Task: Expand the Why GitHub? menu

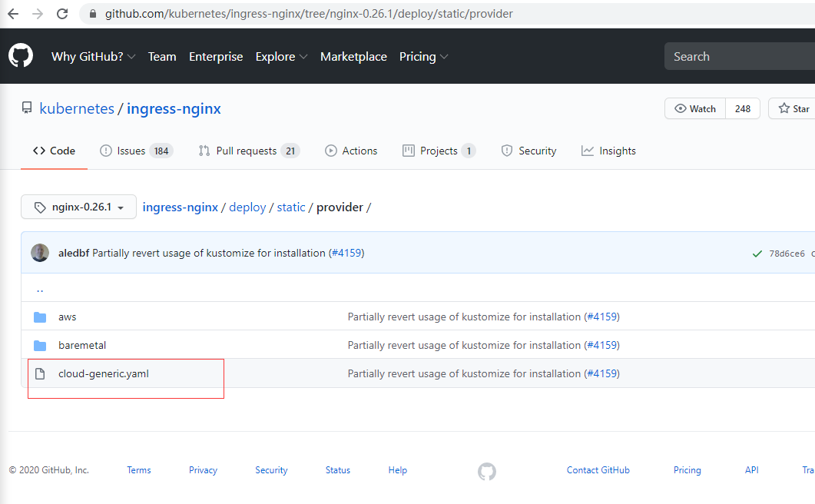Action: pos(93,57)
